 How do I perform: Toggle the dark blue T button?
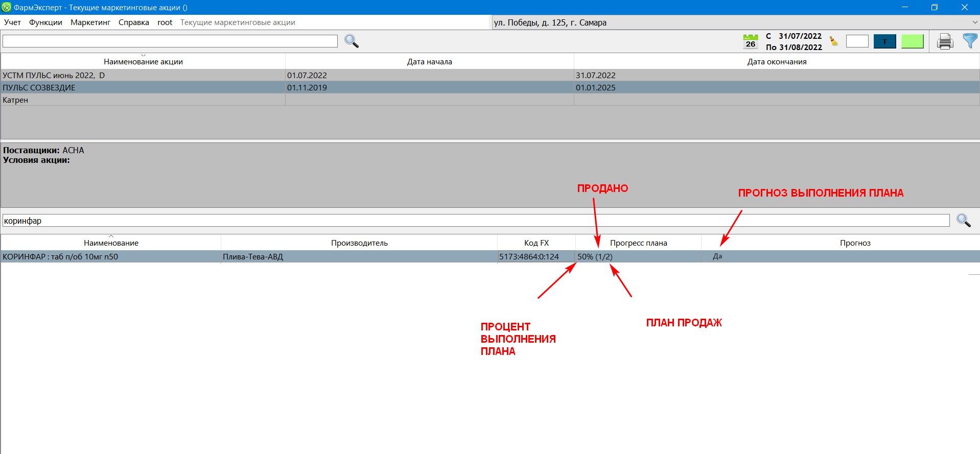[884, 41]
